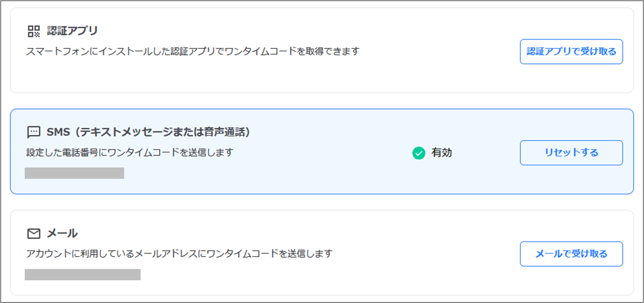Click the masked email address under メール
The width and height of the screenshot is (644, 303).
coord(82,274)
